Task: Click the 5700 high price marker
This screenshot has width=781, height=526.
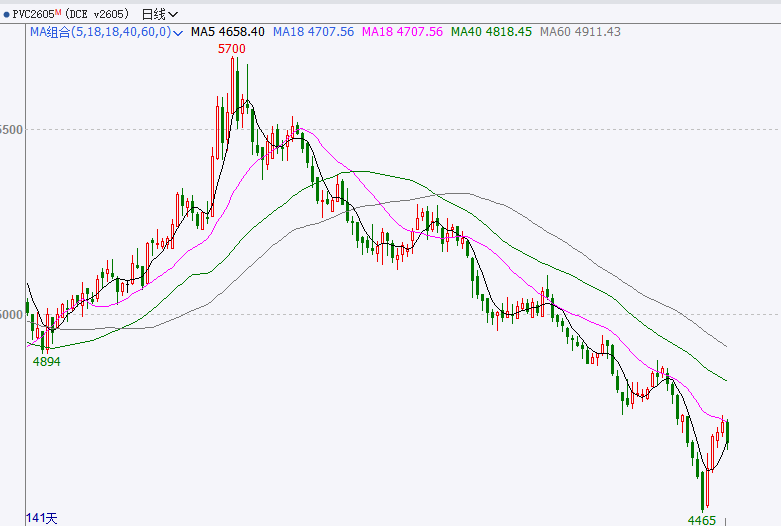Action: (x=232, y=48)
